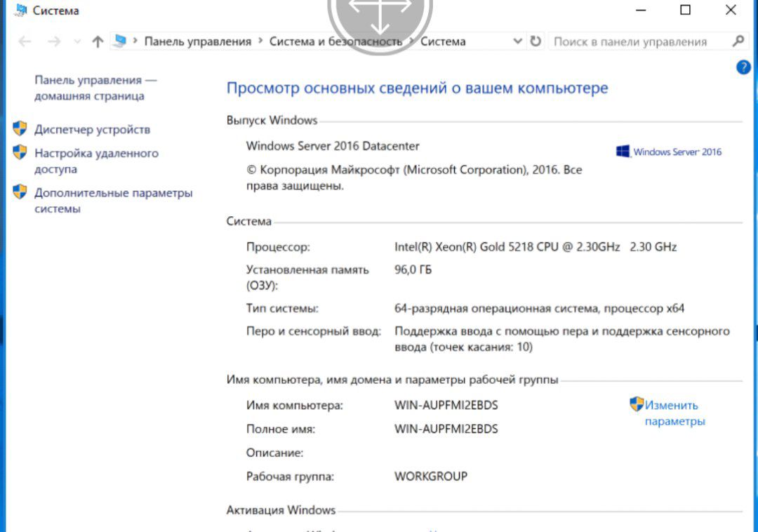The width and height of the screenshot is (758, 532).
Task: Open 'Дополнительные параметры системы' link
Action: click(113, 201)
